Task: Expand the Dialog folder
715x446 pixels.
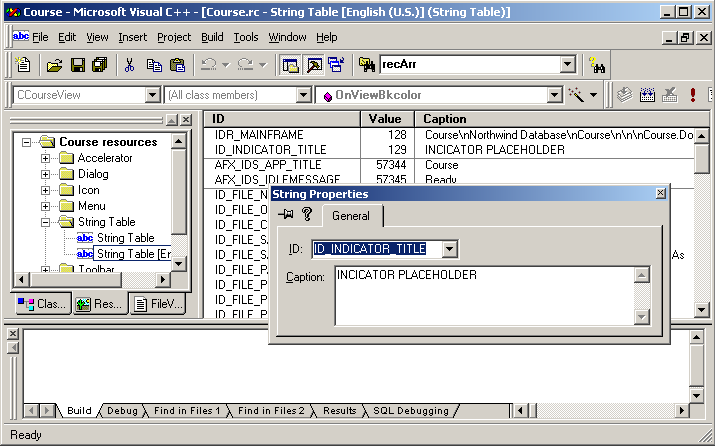Action: click(x=45, y=174)
